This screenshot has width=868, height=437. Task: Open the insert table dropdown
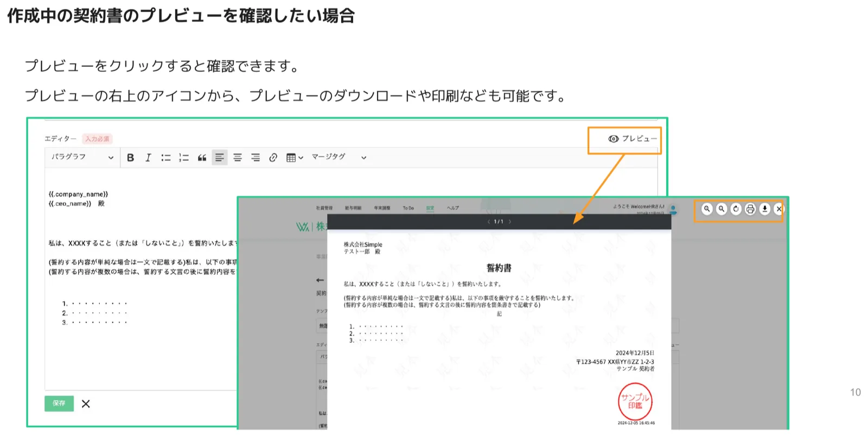pos(295,158)
